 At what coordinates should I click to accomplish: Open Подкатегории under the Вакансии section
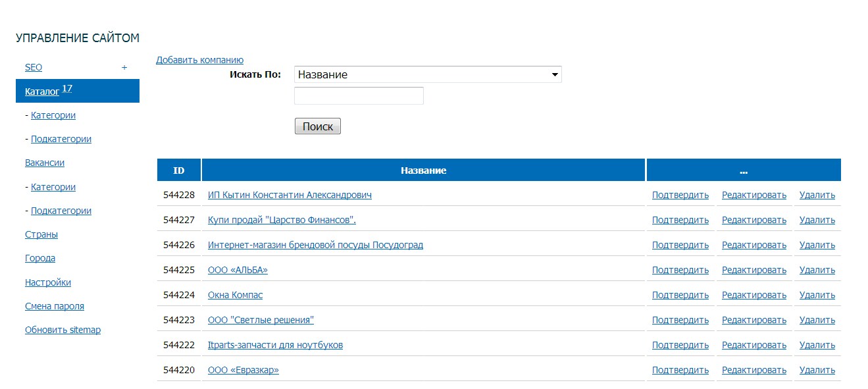(x=61, y=211)
